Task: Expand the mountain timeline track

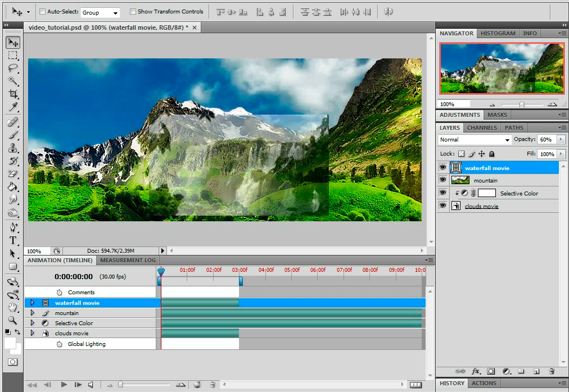Action: tap(32, 313)
